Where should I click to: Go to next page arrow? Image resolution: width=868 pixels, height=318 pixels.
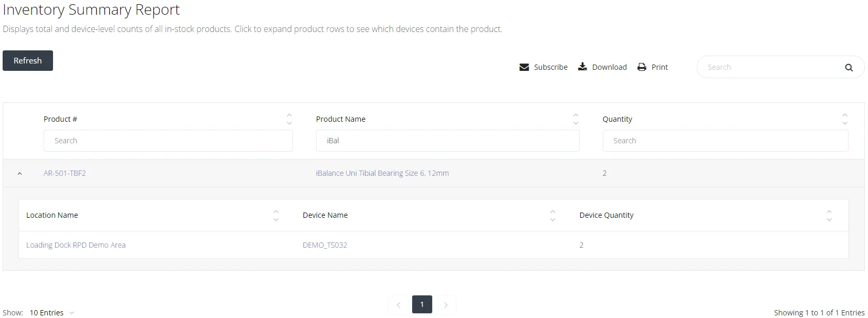(446, 305)
